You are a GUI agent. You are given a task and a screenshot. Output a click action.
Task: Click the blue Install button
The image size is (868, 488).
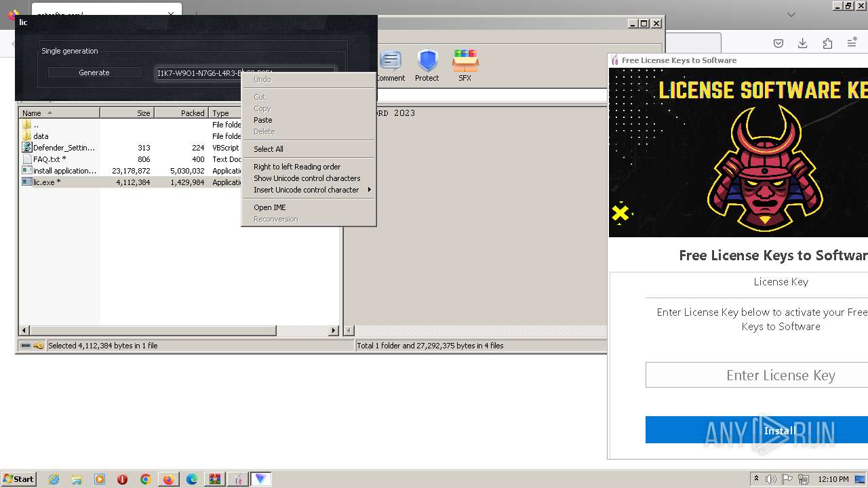[x=757, y=430]
